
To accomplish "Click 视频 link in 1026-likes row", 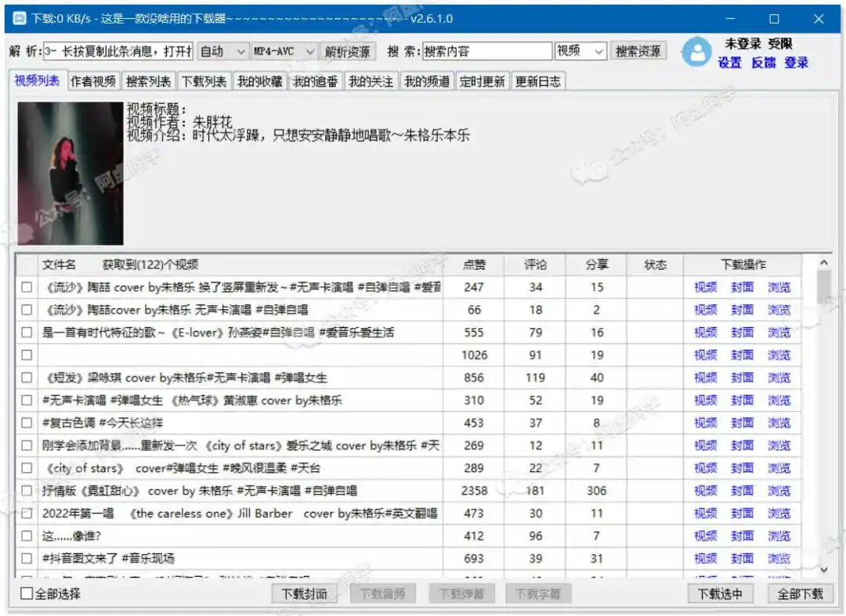I will [x=705, y=355].
